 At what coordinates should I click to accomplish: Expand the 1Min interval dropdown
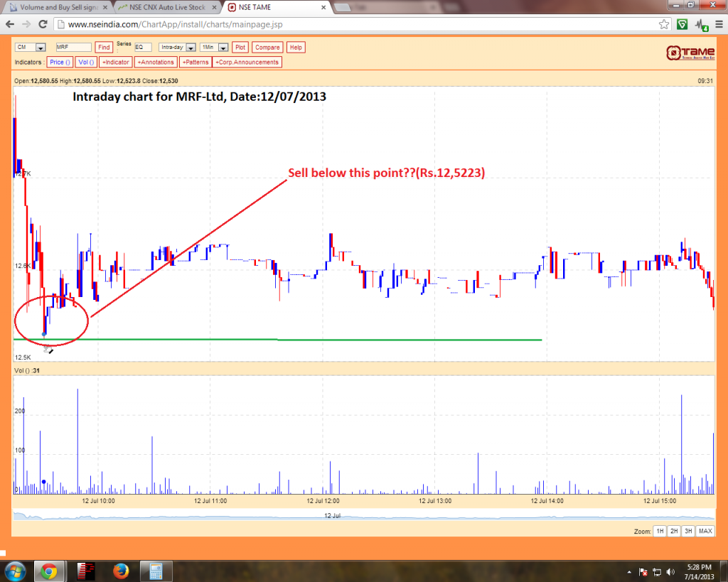click(223, 48)
